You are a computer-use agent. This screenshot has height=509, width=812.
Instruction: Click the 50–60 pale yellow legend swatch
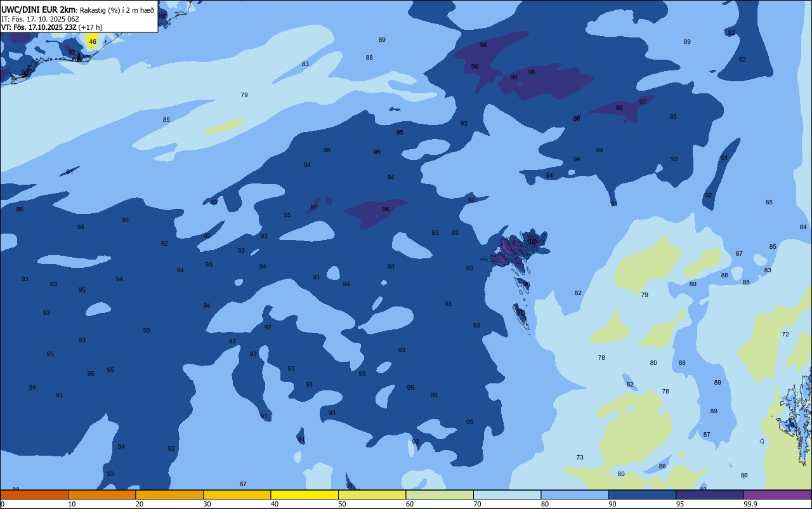click(x=372, y=494)
